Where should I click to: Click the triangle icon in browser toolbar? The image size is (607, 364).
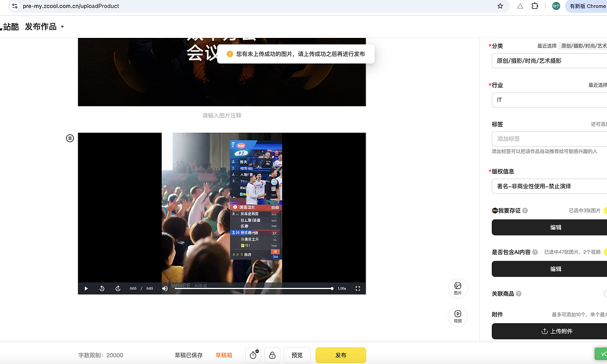[520, 6]
